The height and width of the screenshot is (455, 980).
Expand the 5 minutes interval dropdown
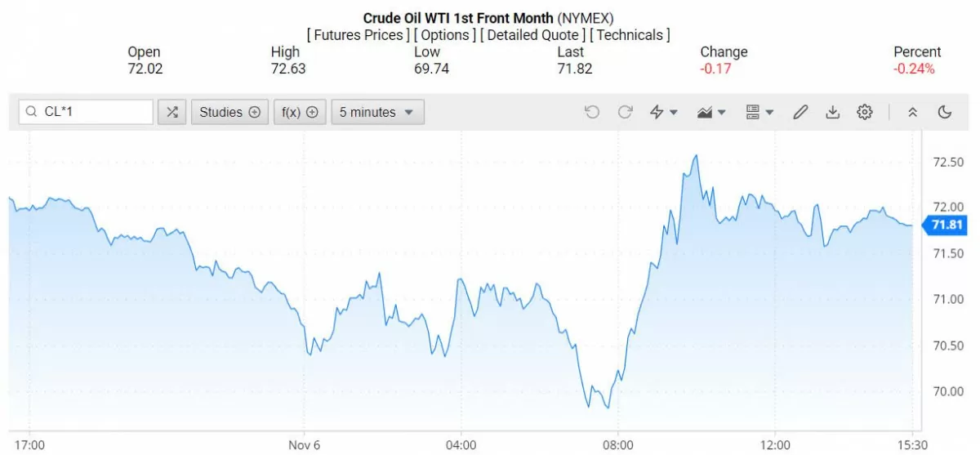(377, 112)
